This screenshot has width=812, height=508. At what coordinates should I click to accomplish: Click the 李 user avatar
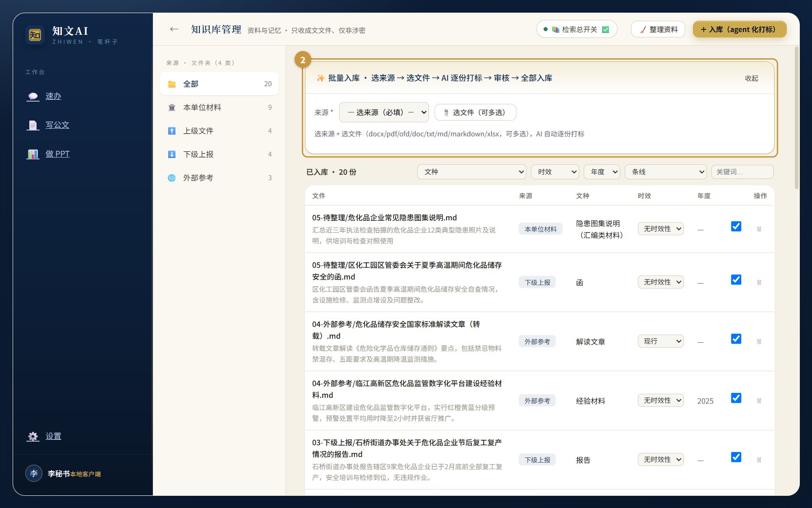click(x=34, y=473)
